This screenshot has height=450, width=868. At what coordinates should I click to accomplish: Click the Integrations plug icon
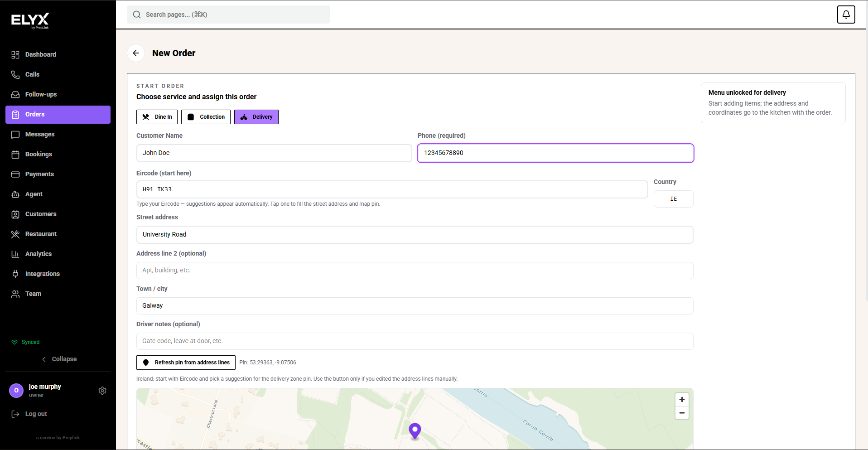[x=15, y=274]
